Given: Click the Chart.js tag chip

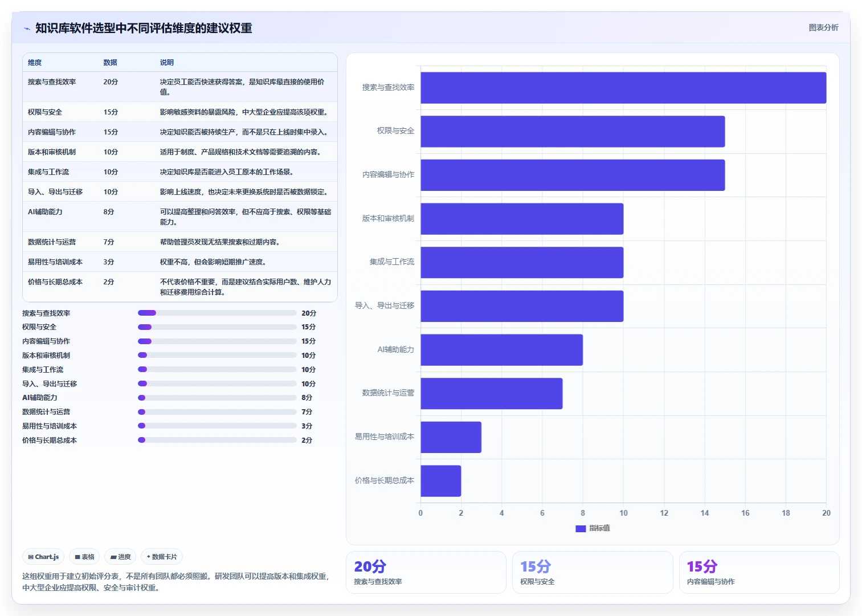Looking at the screenshot, I should point(43,557).
